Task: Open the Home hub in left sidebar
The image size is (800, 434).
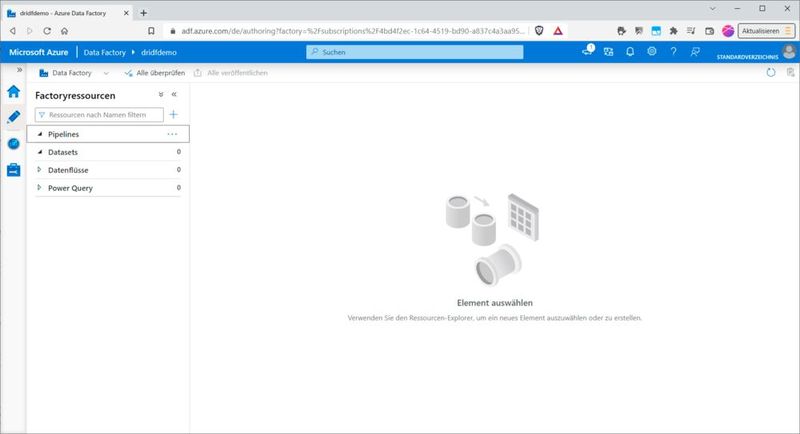Action: coord(14,91)
